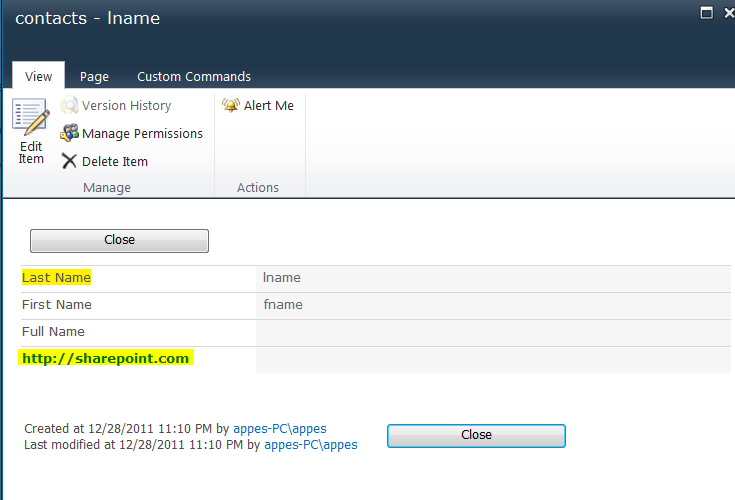The height and width of the screenshot is (500, 735).
Task: Maximize the dialog window
Action: 706,13
